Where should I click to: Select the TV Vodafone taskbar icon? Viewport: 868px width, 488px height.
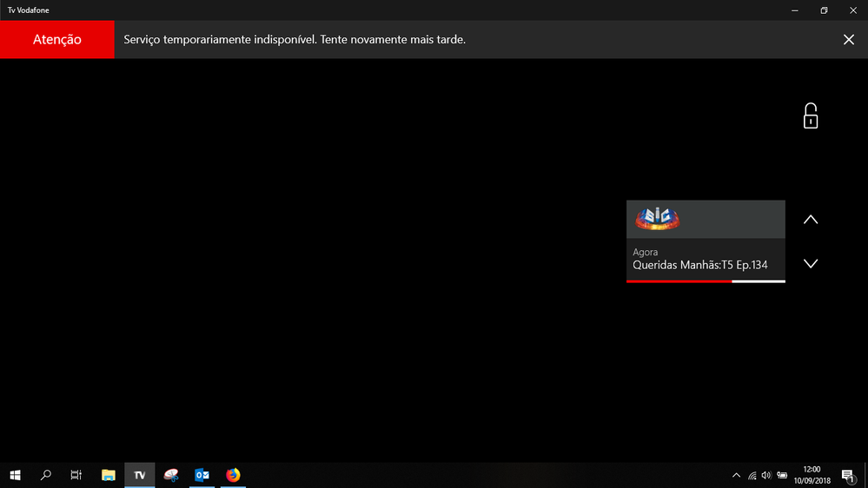point(139,475)
